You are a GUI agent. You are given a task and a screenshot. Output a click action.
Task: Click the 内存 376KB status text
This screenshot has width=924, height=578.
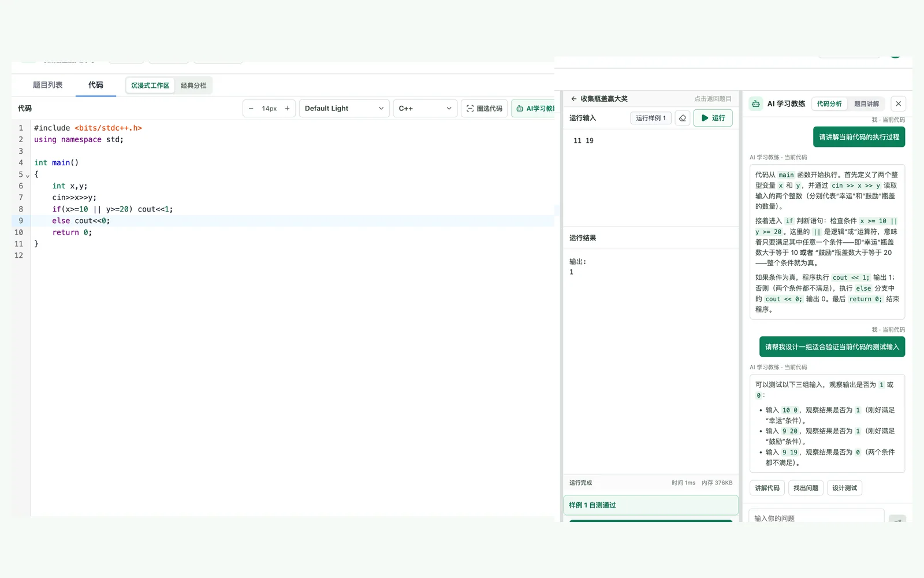[x=717, y=483]
